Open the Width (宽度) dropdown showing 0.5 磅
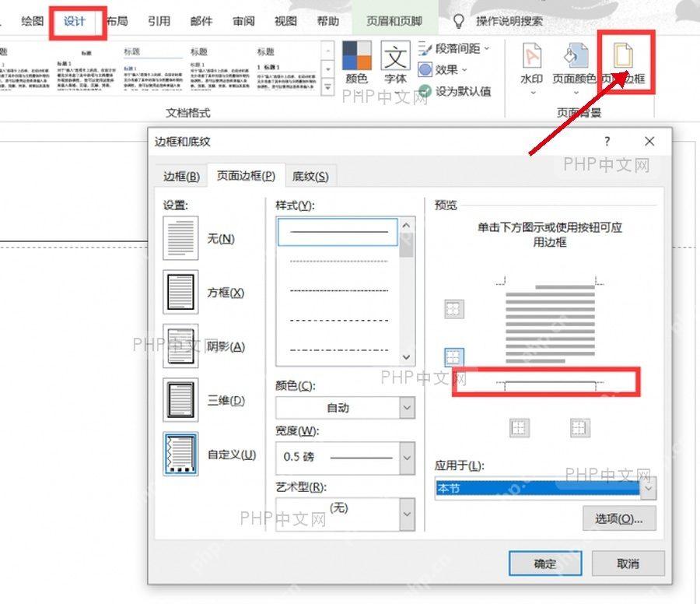The image size is (700, 604). point(345,458)
